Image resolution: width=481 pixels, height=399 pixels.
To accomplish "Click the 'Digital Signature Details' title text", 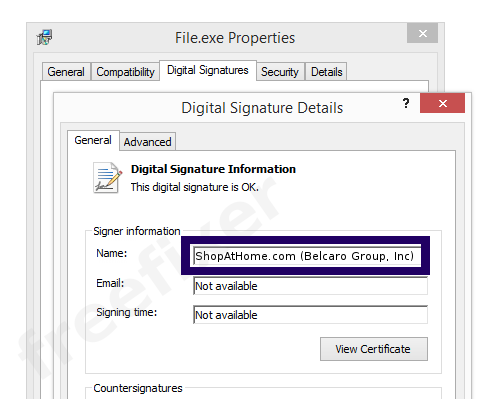I will (262, 108).
